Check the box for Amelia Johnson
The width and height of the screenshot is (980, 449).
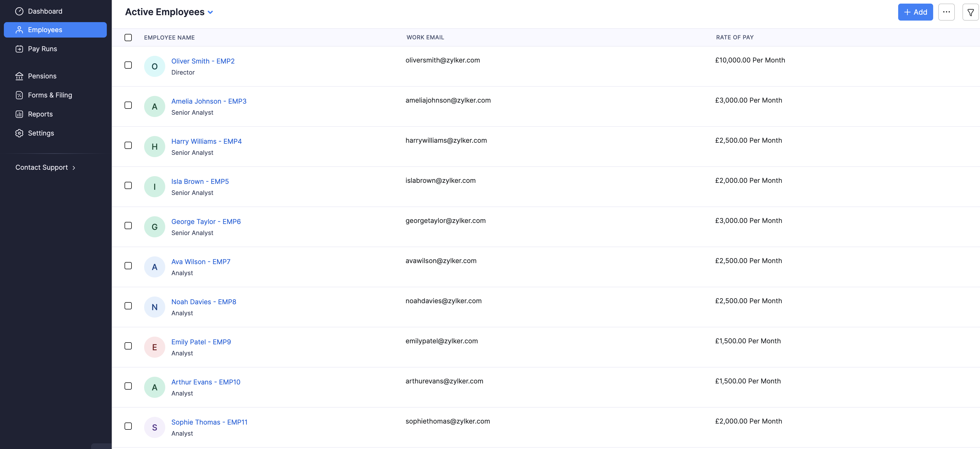pyautogui.click(x=128, y=105)
